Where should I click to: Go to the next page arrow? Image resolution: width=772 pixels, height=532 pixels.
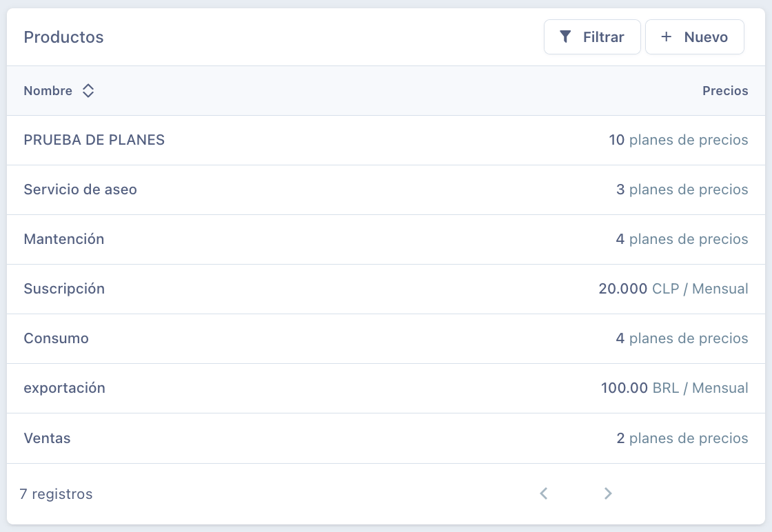click(x=608, y=493)
